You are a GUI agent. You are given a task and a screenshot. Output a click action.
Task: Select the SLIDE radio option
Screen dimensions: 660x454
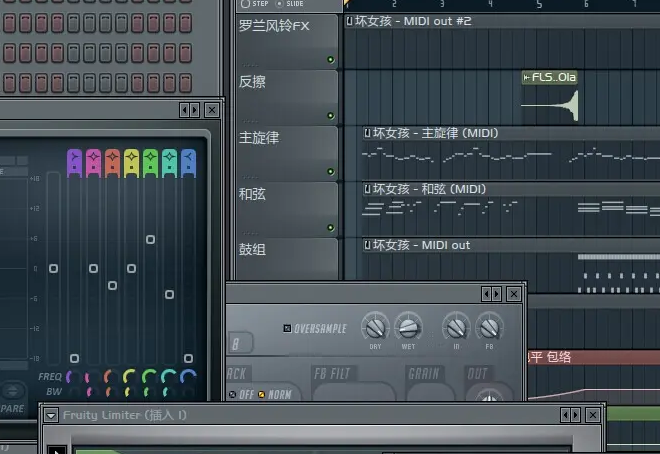pos(279,4)
